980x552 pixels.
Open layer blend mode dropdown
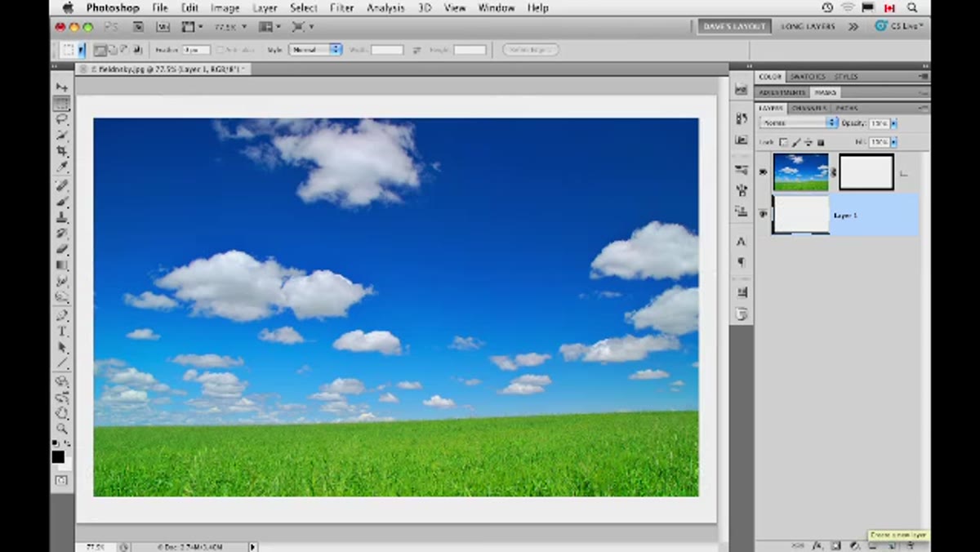coord(798,122)
